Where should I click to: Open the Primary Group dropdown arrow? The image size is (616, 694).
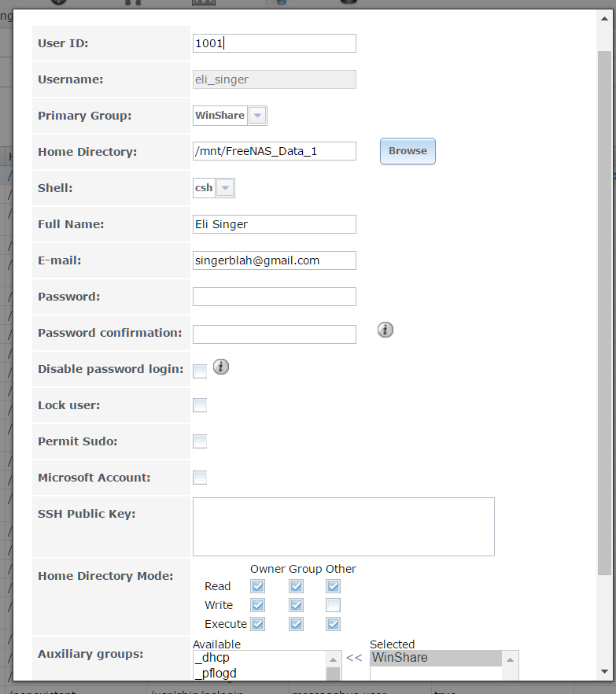(x=257, y=116)
